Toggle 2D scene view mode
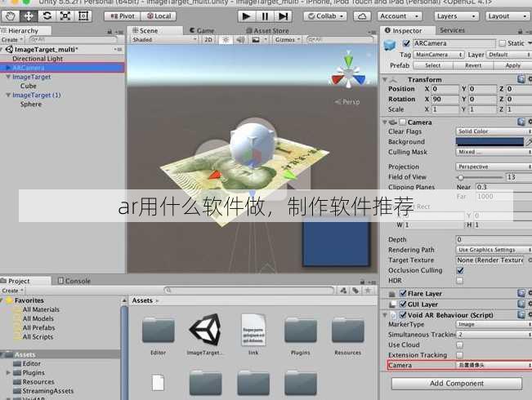Image resolution: width=532 pixels, height=400 pixels. coord(208,40)
